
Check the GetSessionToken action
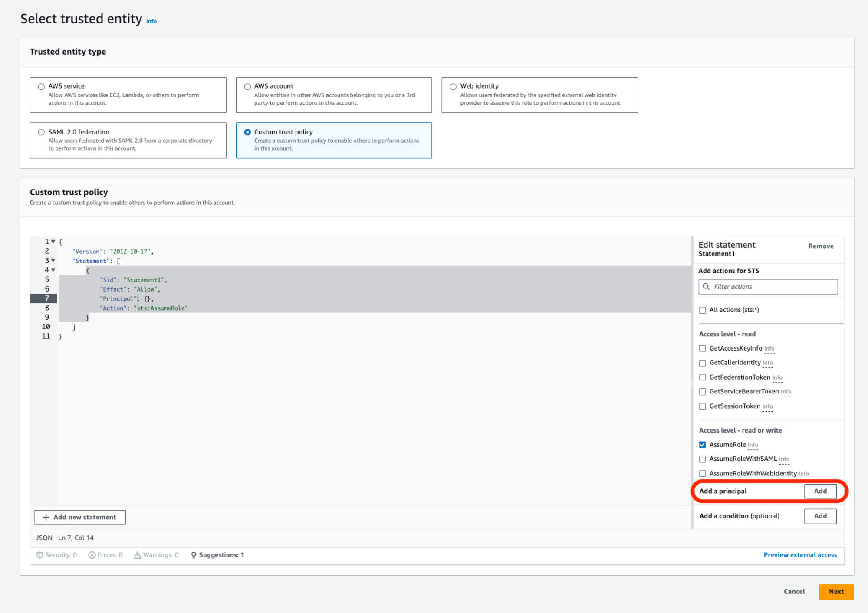702,406
